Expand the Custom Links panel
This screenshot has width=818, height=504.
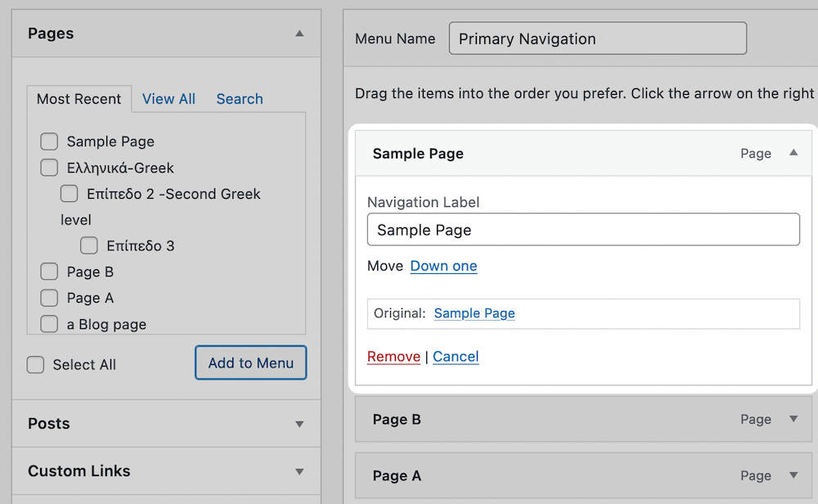pyautogui.click(x=299, y=471)
